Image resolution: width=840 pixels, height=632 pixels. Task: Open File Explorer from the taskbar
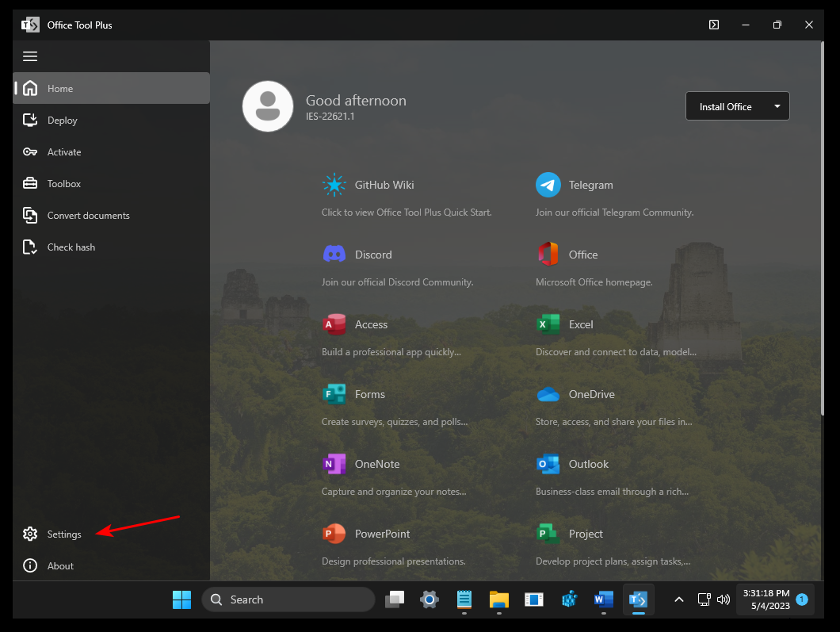pyautogui.click(x=498, y=599)
